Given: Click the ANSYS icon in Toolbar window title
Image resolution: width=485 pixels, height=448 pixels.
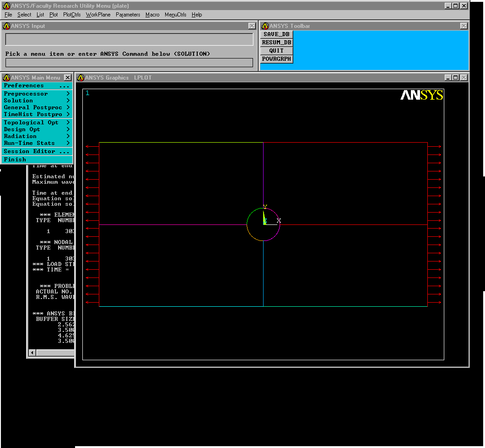Looking at the screenshot, I should (x=265, y=26).
